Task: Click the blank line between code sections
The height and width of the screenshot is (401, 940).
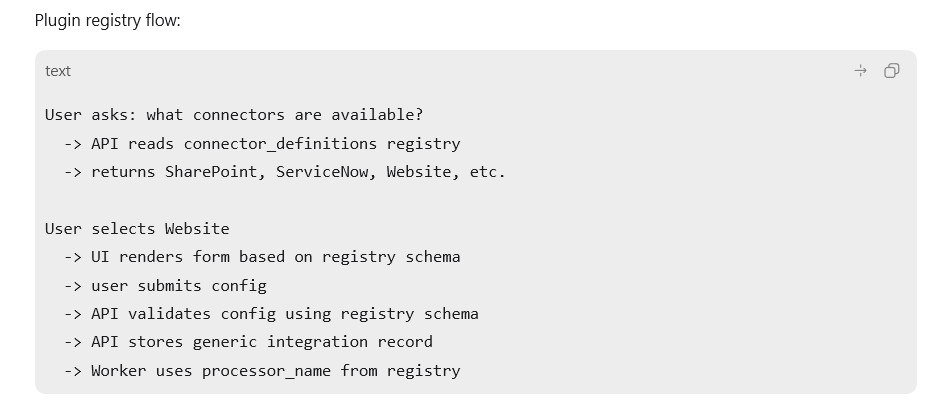Action: [475, 201]
